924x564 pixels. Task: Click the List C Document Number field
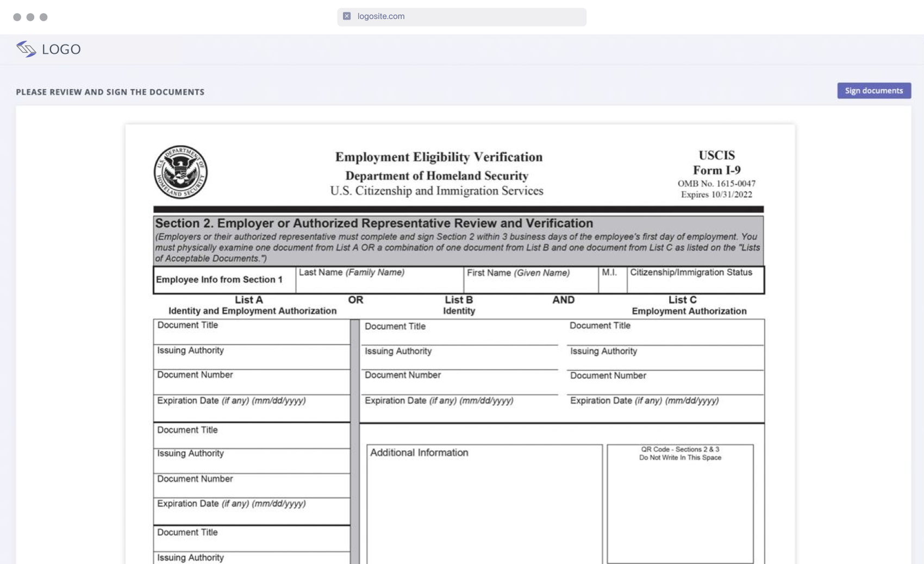pos(665,383)
